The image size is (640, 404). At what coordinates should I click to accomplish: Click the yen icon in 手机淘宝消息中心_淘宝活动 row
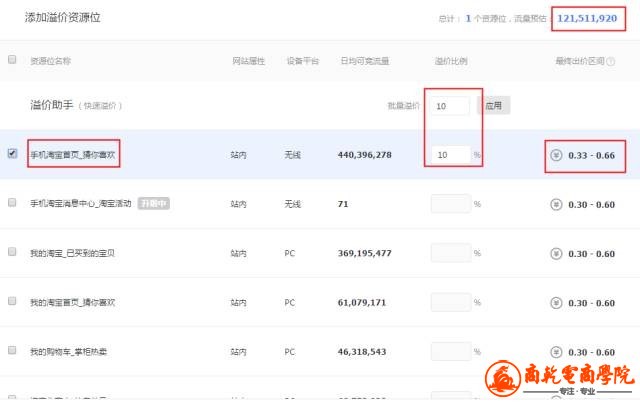pos(556,204)
